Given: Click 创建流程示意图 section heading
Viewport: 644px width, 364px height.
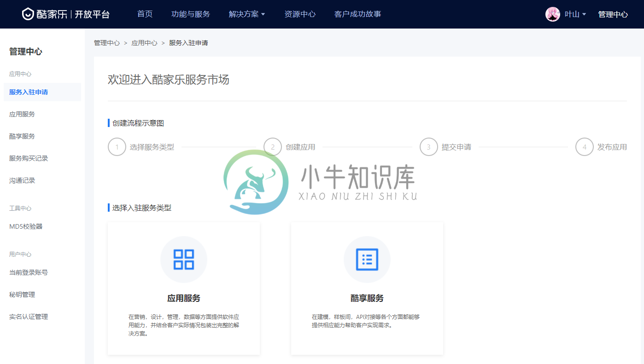Looking at the screenshot, I should pyautogui.click(x=138, y=123).
